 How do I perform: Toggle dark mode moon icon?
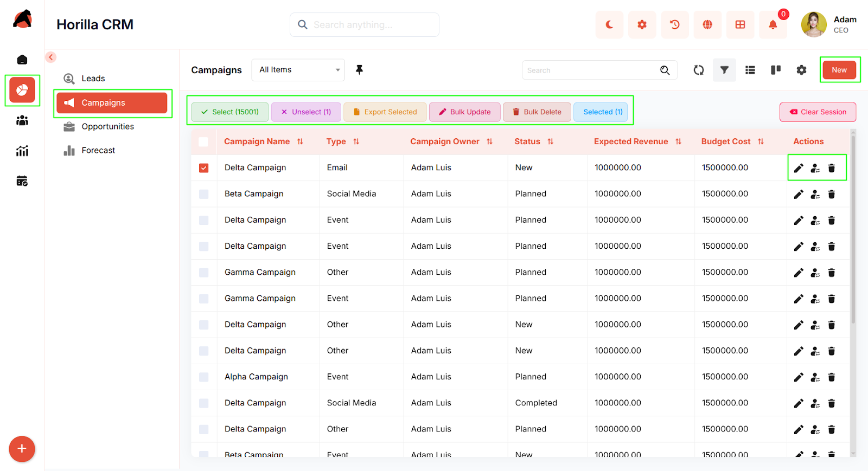609,25
